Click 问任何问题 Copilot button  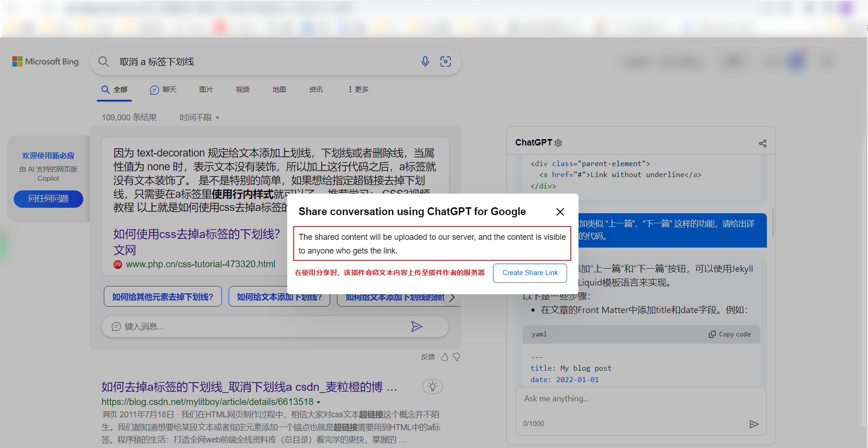point(48,199)
